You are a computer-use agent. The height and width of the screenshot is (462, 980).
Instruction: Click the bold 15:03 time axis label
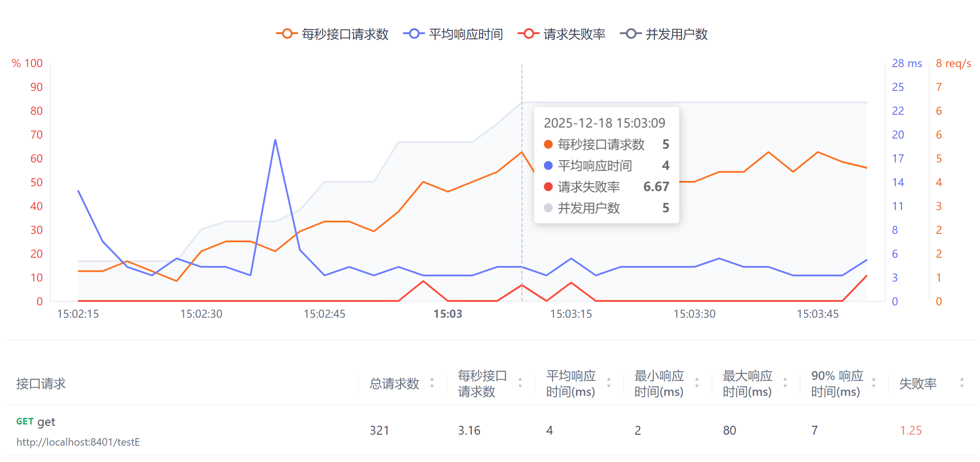[x=447, y=314]
